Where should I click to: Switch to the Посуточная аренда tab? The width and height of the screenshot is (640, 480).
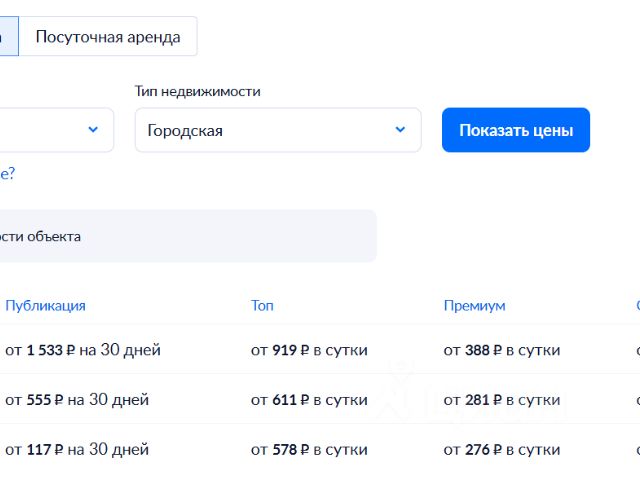108,37
